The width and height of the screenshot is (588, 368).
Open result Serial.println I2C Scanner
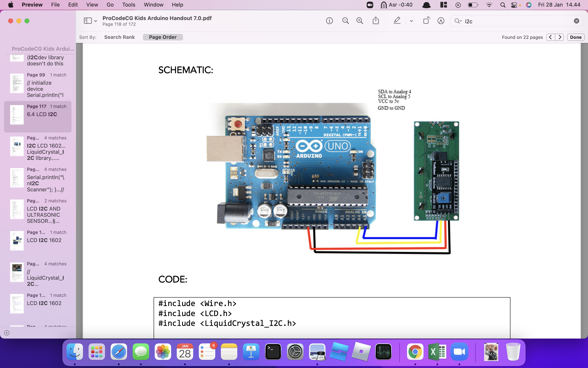(x=38, y=180)
